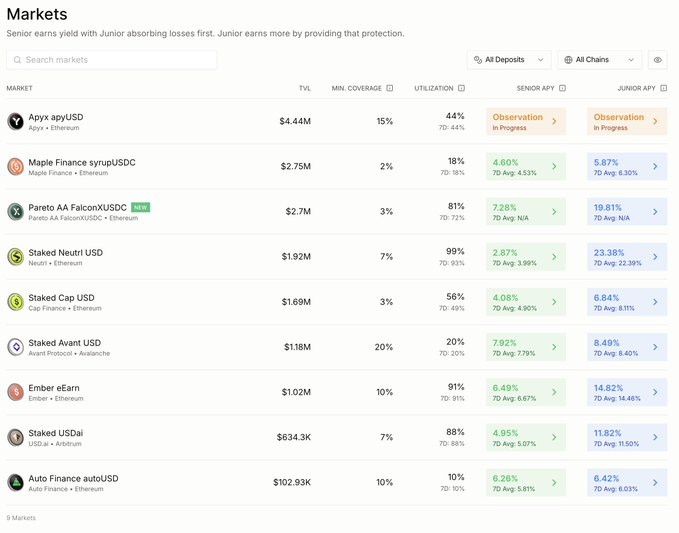Viewport: 679px width, 533px height.
Task: Open Maple syrupUSDC Junior 5.87% card
Action: (627, 167)
